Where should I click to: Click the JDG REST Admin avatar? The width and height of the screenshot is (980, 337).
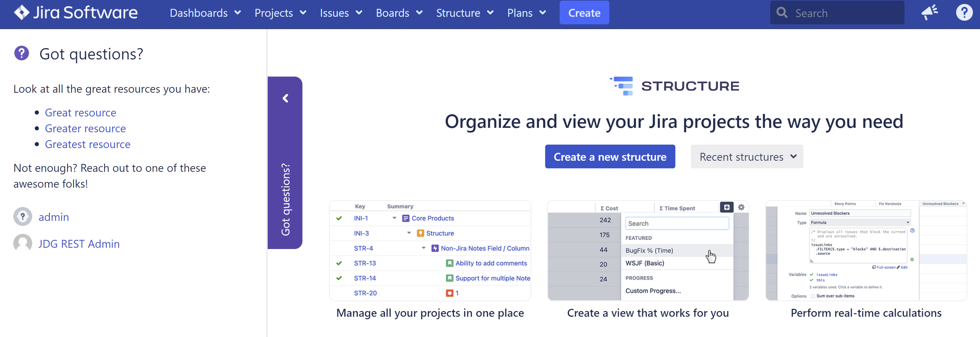coord(23,244)
